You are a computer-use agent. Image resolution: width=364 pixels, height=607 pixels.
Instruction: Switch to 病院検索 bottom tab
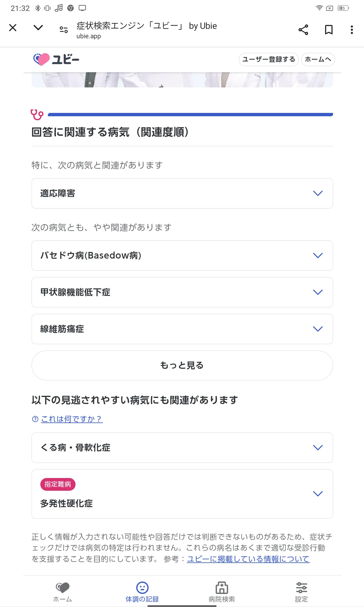tap(222, 592)
